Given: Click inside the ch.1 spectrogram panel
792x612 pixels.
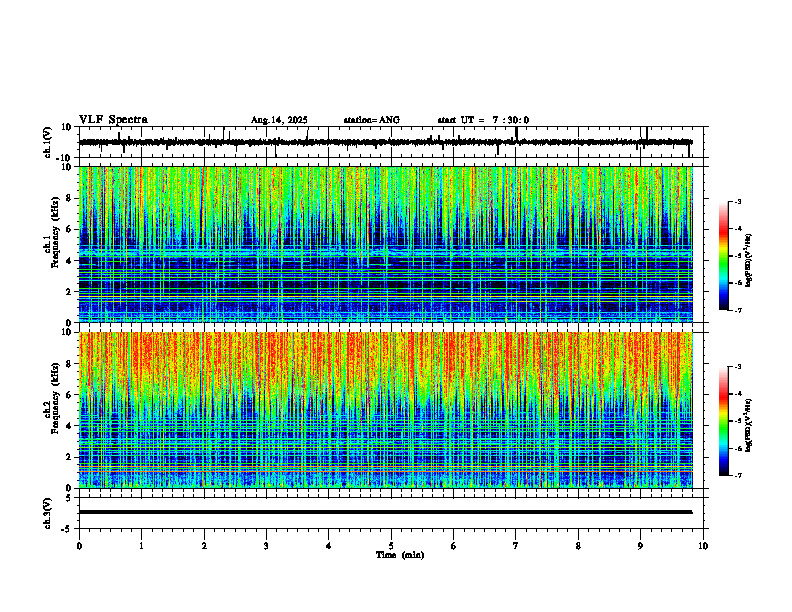Looking at the screenshot, I should tap(386, 244).
